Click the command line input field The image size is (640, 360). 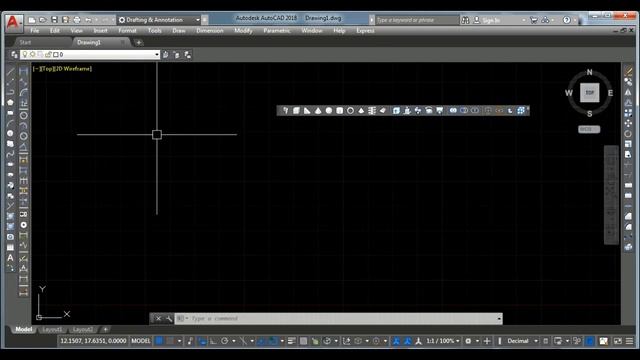(x=338, y=318)
